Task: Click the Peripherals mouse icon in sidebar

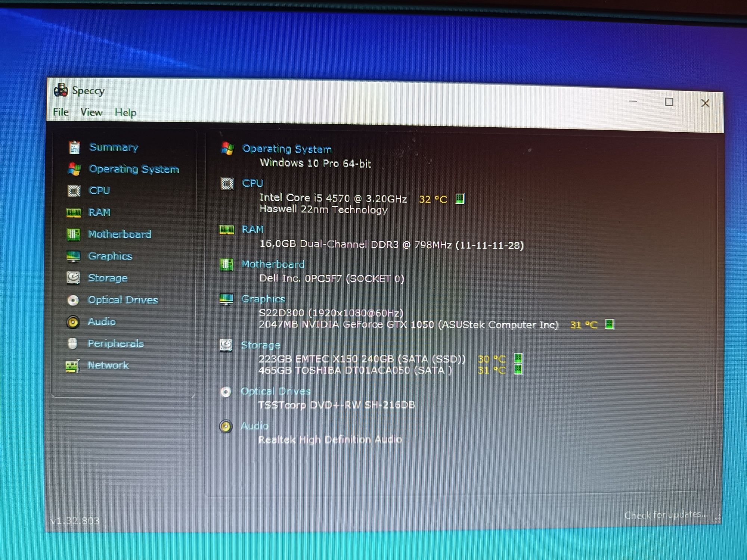Action: tap(72, 343)
